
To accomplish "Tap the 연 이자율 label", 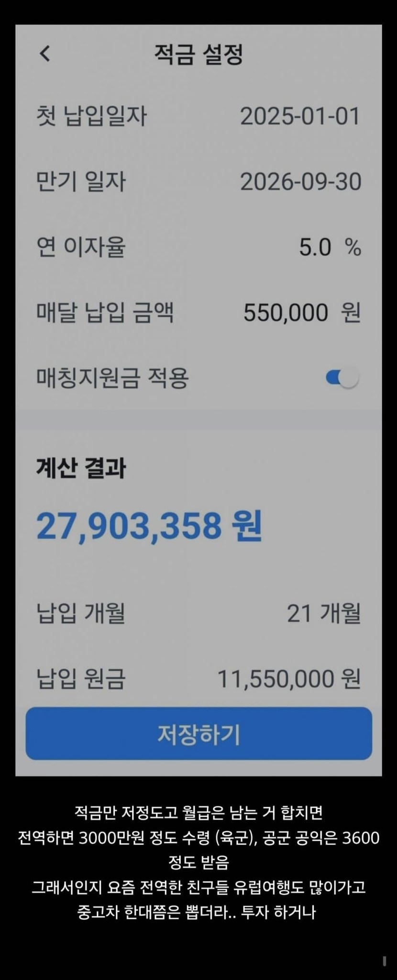I will coord(81,248).
